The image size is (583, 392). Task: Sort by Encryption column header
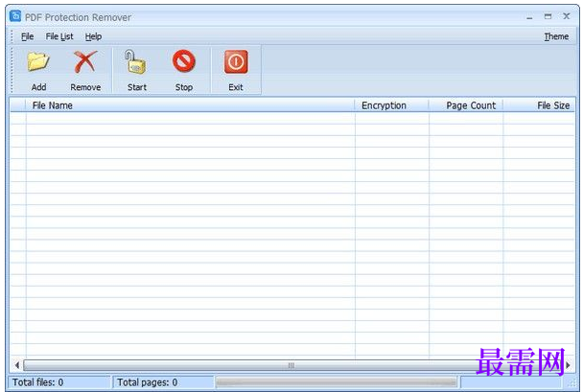[391, 105]
